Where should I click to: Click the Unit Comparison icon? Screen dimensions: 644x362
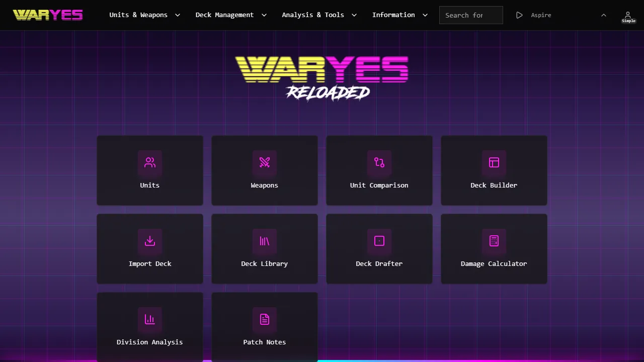[x=379, y=162]
